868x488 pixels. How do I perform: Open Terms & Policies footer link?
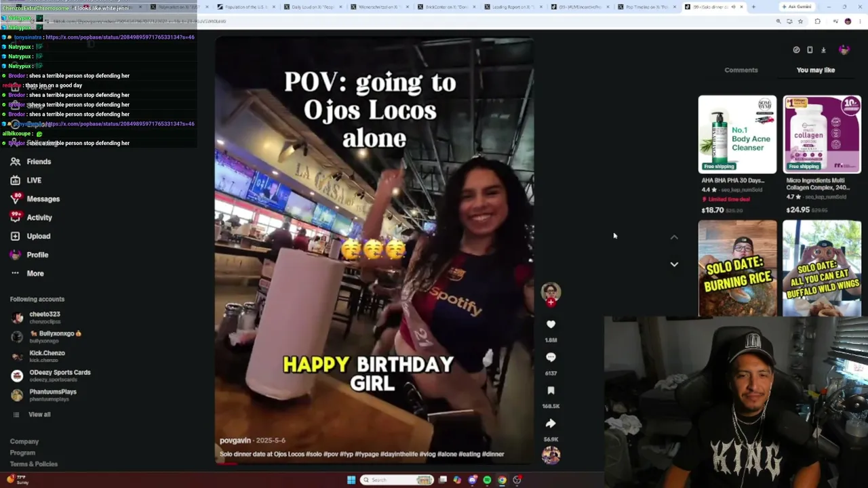coord(33,464)
